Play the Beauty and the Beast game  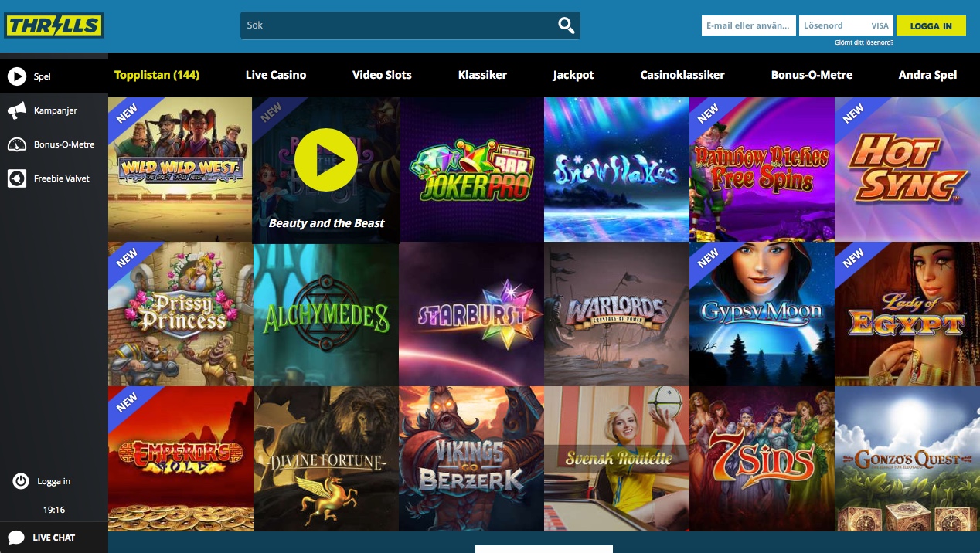tap(325, 160)
